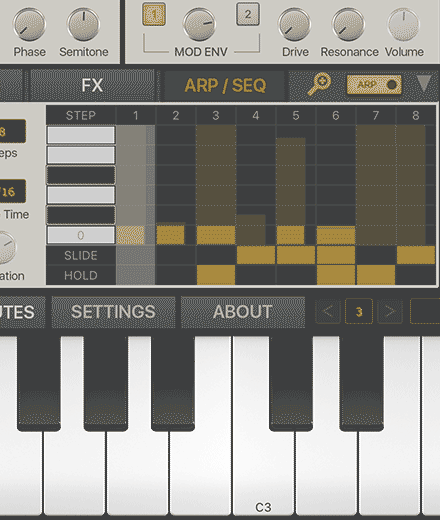This screenshot has height=520, width=440.
Task: Select the ARP / SEQ tab
Action: tap(225, 85)
